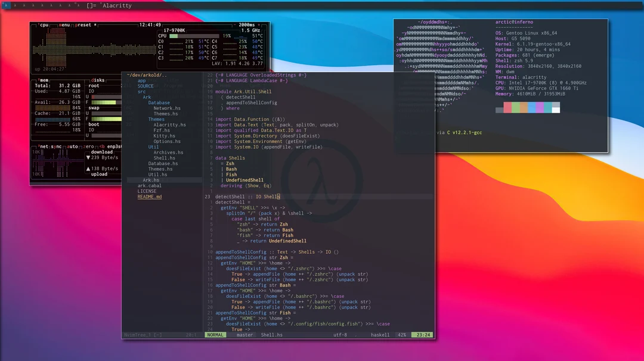The height and width of the screenshot is (361, 644).
Task: Toggle auto scaling in btop's network panel
Action: (x=73, y=147)
